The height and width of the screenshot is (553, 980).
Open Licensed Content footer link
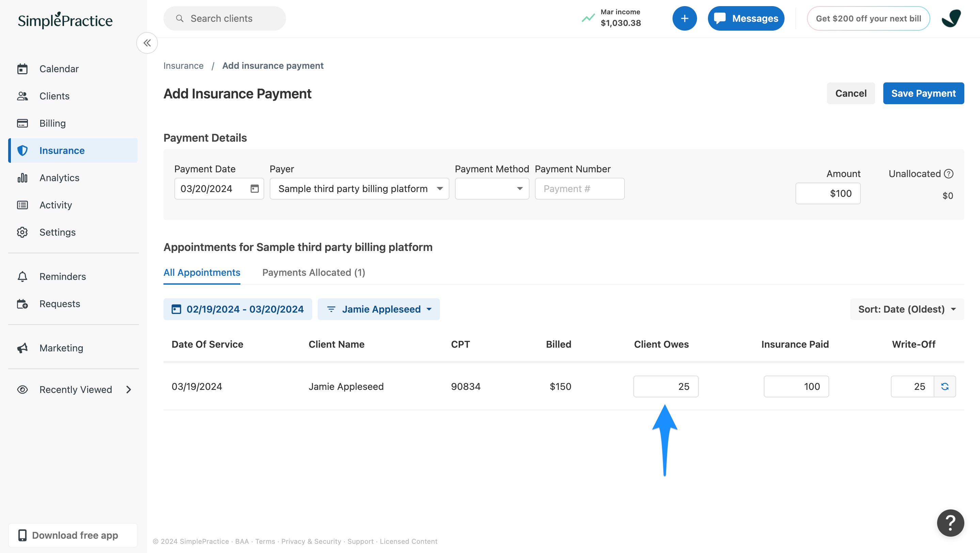pos(409,541)
